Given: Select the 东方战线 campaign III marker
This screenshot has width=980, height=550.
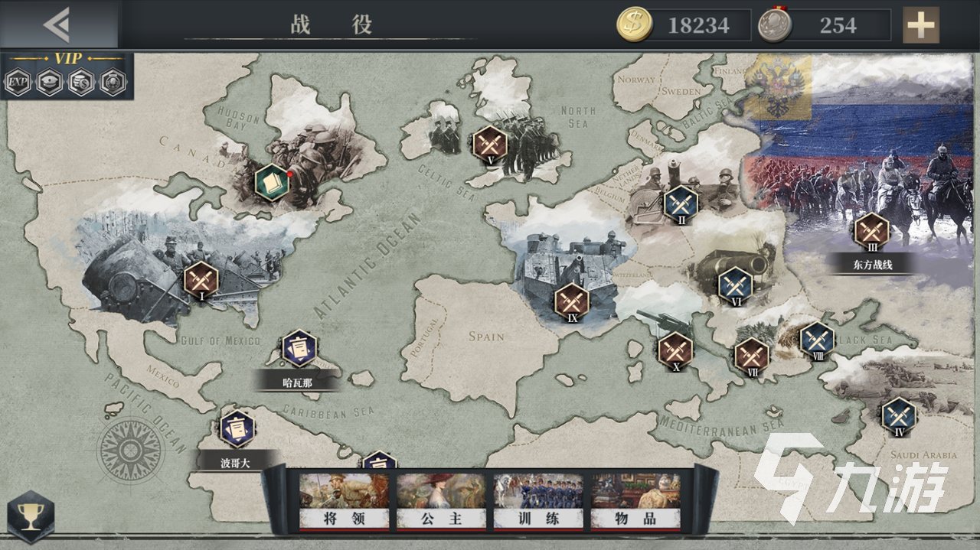Looking at the screenshot, I should 871,231.
